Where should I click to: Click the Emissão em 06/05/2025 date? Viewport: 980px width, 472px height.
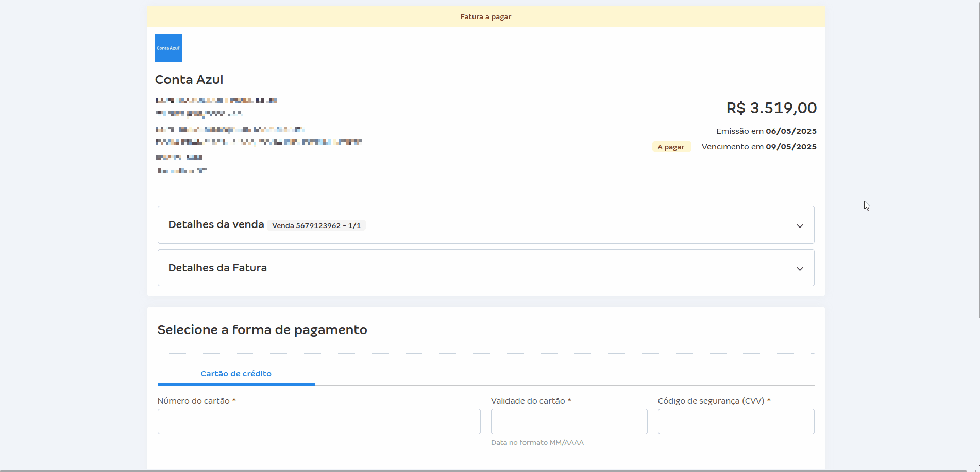tap(766, 131)
